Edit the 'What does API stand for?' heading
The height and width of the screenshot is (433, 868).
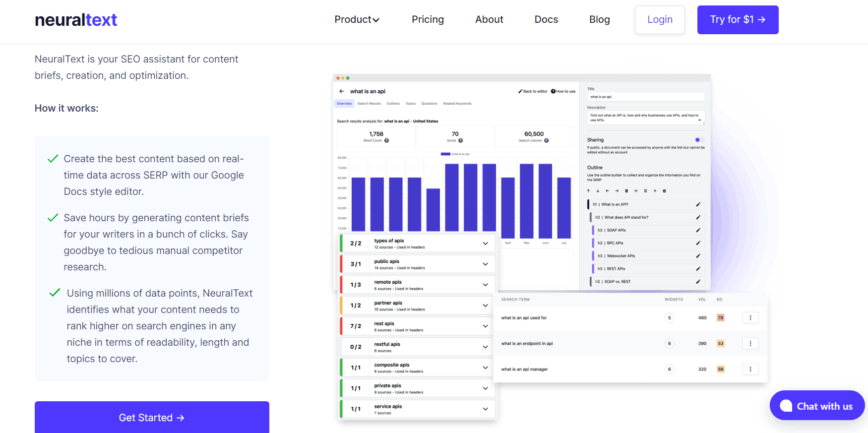coord(698,217)
